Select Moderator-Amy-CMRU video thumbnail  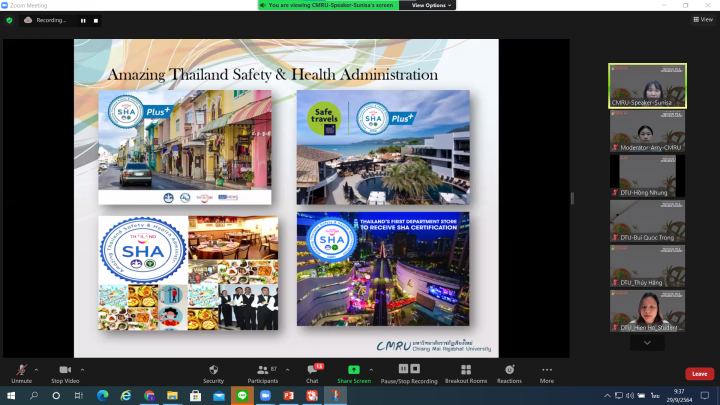(x=647, y=131)
